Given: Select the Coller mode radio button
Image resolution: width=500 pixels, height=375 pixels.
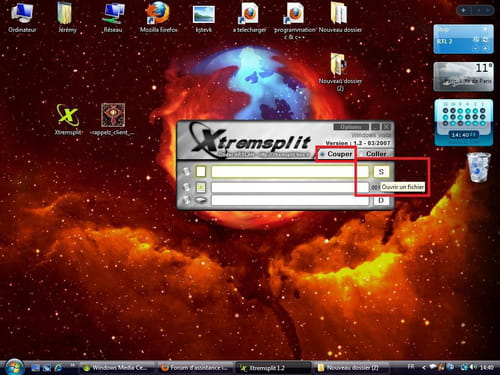Looking at the screenshot, I should coord(362,154).
